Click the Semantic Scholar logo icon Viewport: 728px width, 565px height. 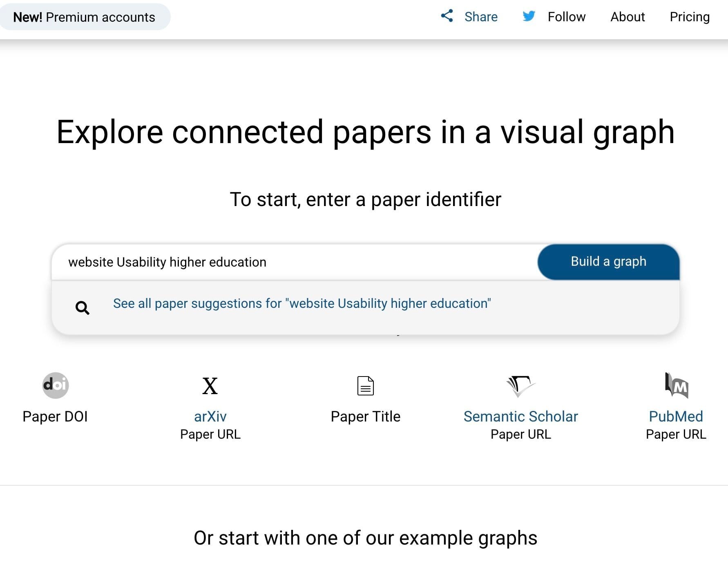click(520, 385)
